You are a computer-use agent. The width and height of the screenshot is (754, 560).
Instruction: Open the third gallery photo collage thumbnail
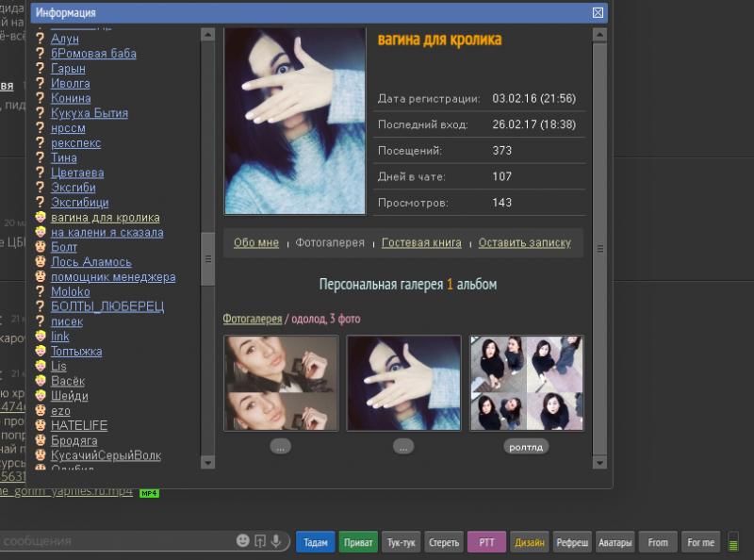(x=527, y=383)
